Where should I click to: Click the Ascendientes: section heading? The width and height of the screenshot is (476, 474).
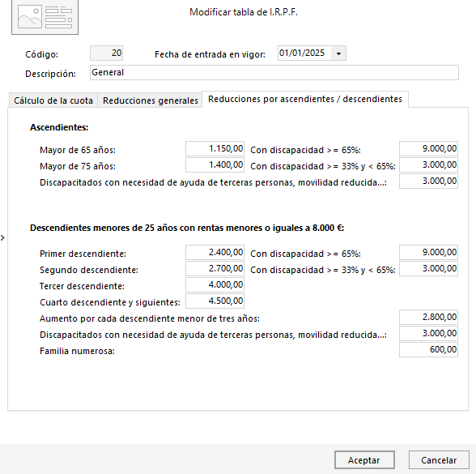59,127
